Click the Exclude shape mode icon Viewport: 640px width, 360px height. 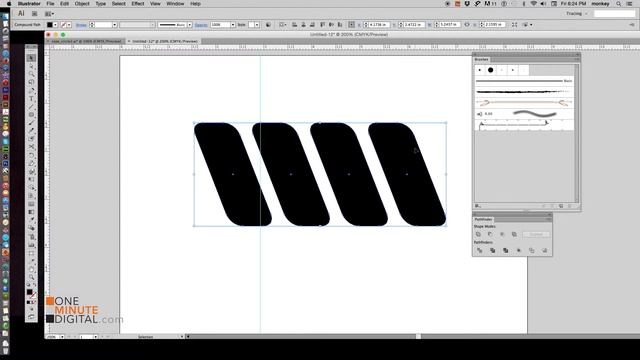(x=514, y=234)
